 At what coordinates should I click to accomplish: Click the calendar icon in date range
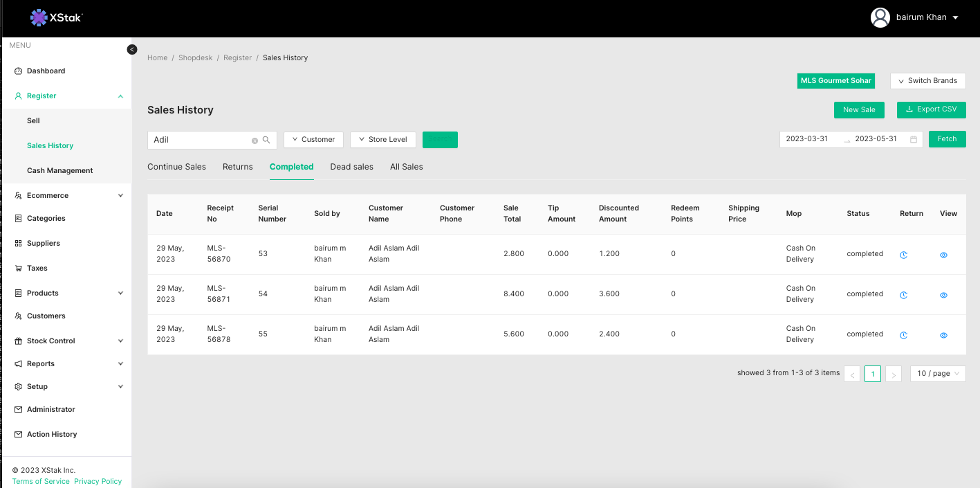tap(913, 139)
